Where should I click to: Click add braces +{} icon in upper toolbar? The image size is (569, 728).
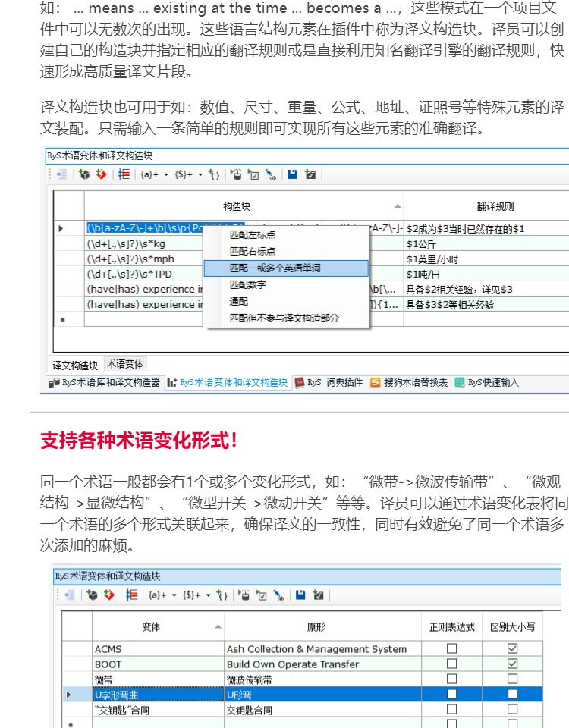point(214,174)
